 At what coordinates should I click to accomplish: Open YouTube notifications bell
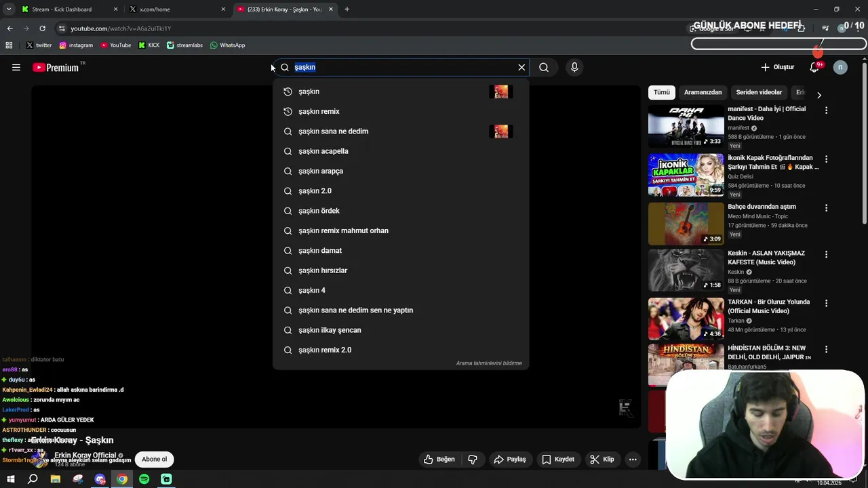pos(814,67)
